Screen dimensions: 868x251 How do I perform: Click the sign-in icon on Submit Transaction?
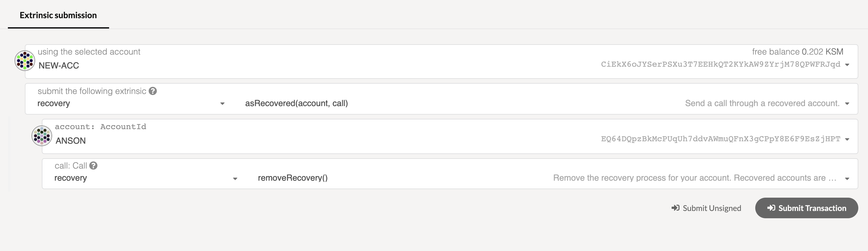(x=771, y=208)
